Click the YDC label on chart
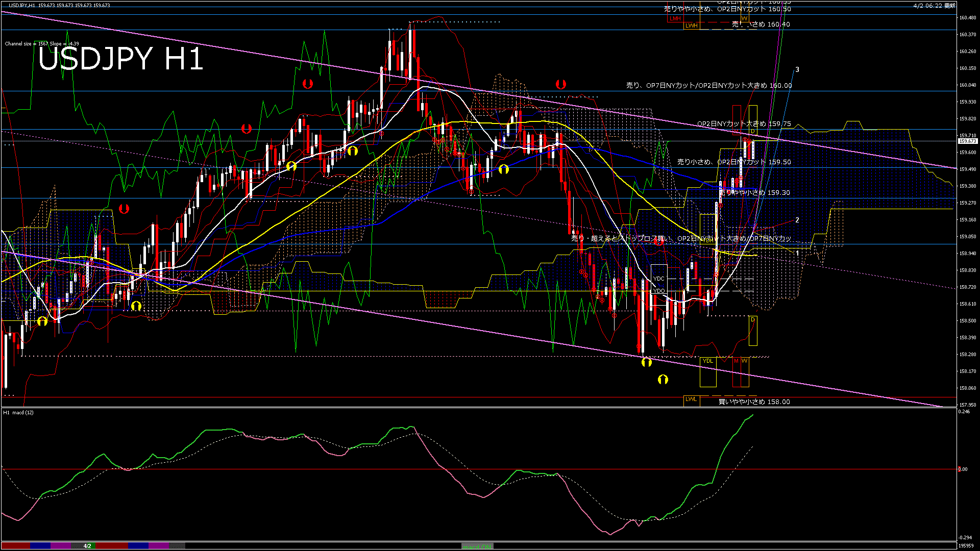 (x=659, y=279)
